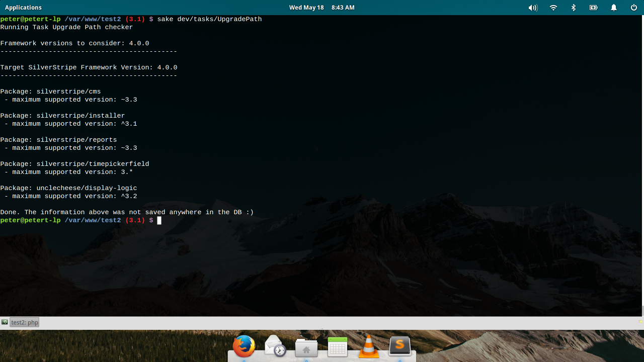Open the Bluetooth indicator in the panel
Screen dimensions: 644x362
point(573,8)
